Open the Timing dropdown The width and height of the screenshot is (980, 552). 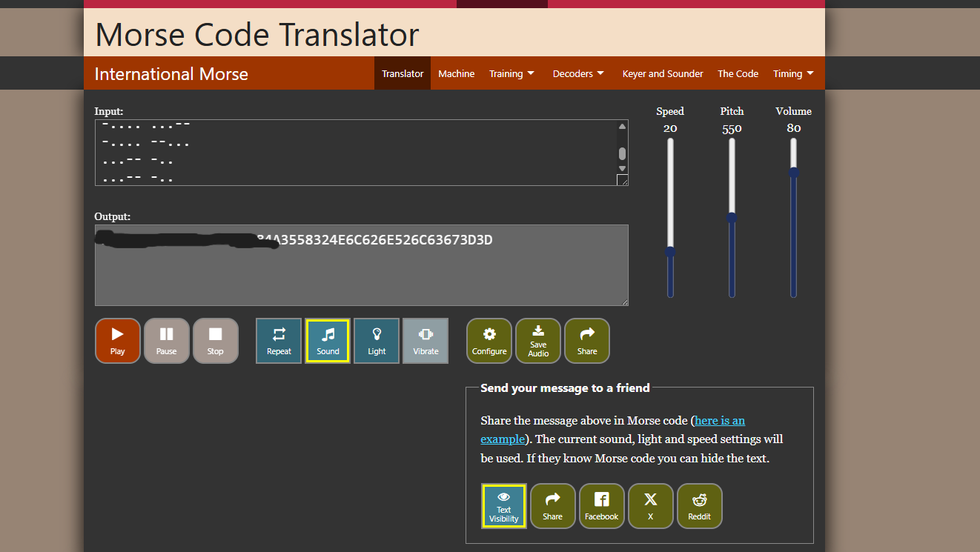pos(792,73)
